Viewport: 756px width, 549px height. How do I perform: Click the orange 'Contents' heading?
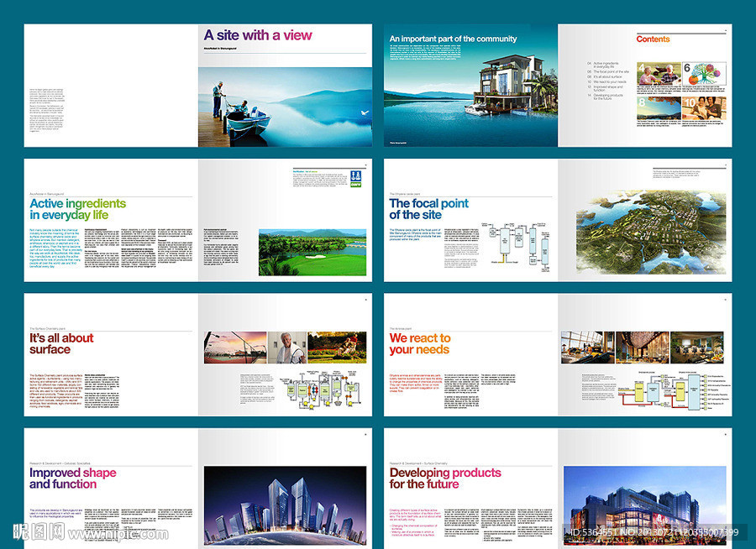653,39
